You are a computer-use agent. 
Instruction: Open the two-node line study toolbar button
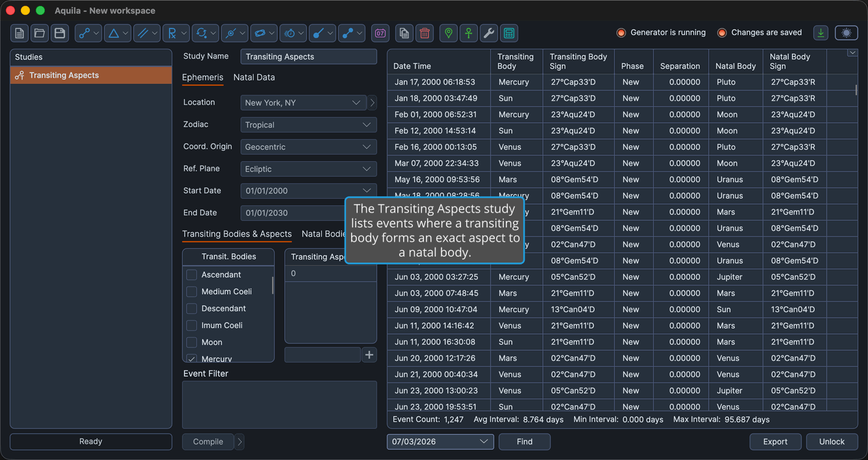tap(352, 33)
